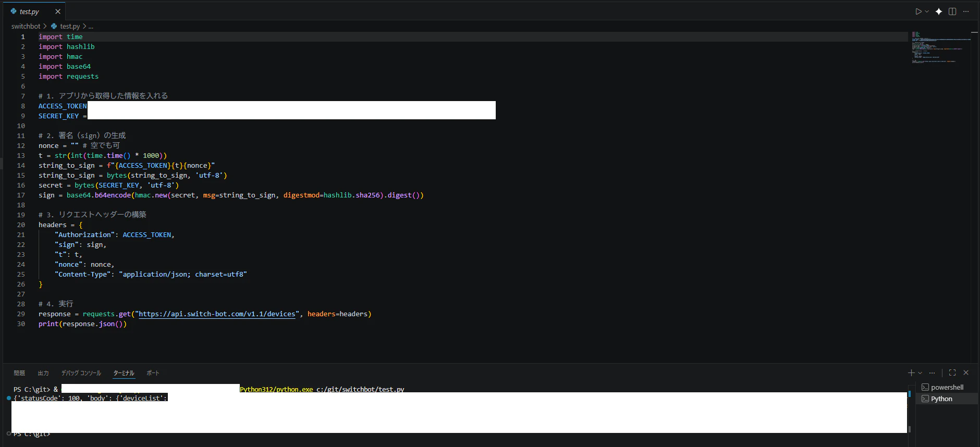Create a new terminal with the plus icon
Screen dimensions: 980x447
(911, 373)
